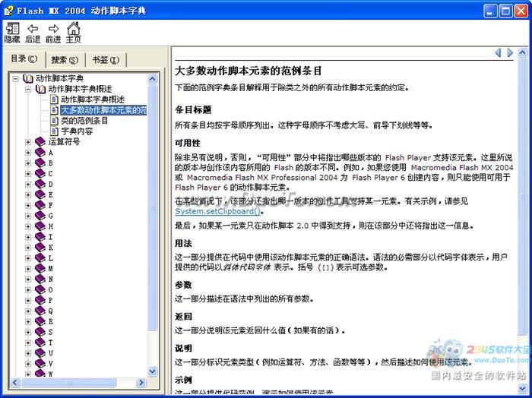Open the 主页 home icon
This screenshot has height=398, width=532.
(73, 33)
